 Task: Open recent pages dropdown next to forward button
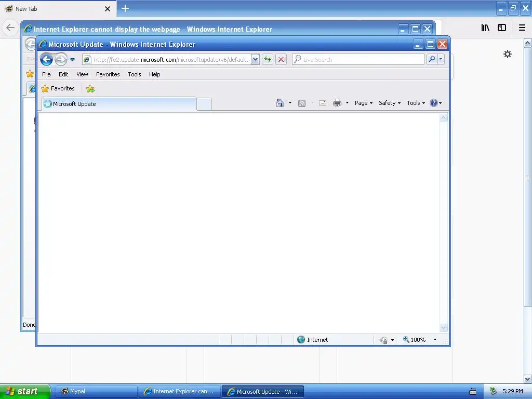72,60
